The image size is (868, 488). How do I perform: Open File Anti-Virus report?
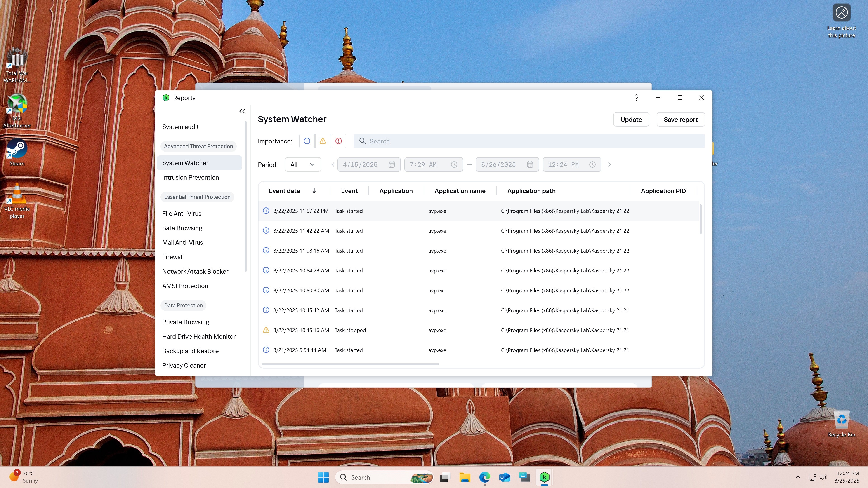(182, 213)
